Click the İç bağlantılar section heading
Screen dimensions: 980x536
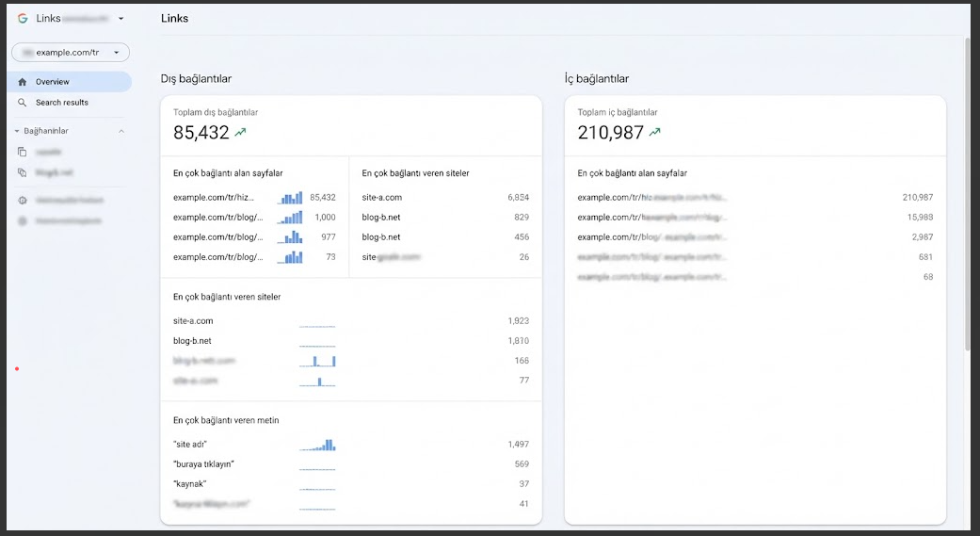[597, 79]
